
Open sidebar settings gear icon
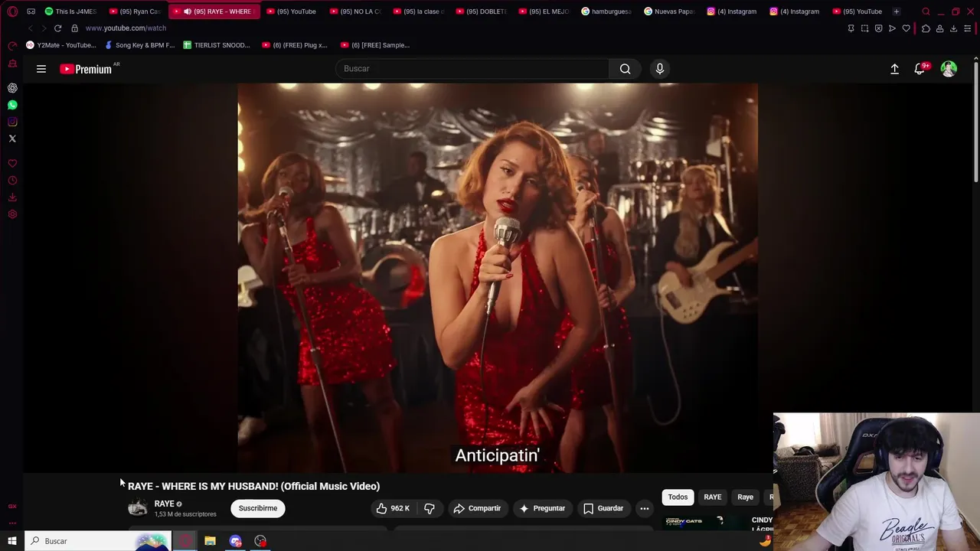(x=12, y=214)
